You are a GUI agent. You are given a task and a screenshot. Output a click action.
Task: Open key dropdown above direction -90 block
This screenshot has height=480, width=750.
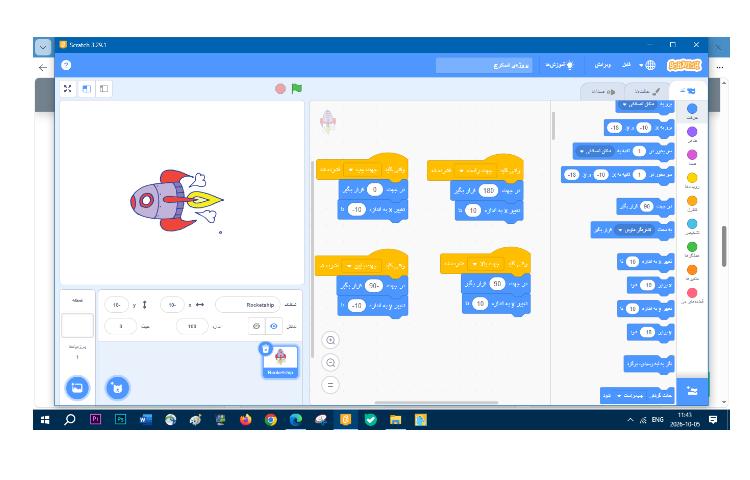point(362,266)
